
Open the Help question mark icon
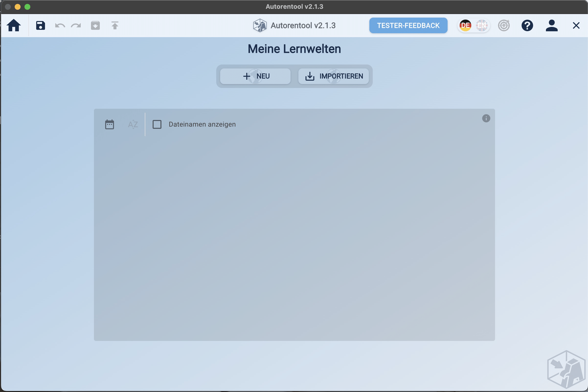pos(527,25)
